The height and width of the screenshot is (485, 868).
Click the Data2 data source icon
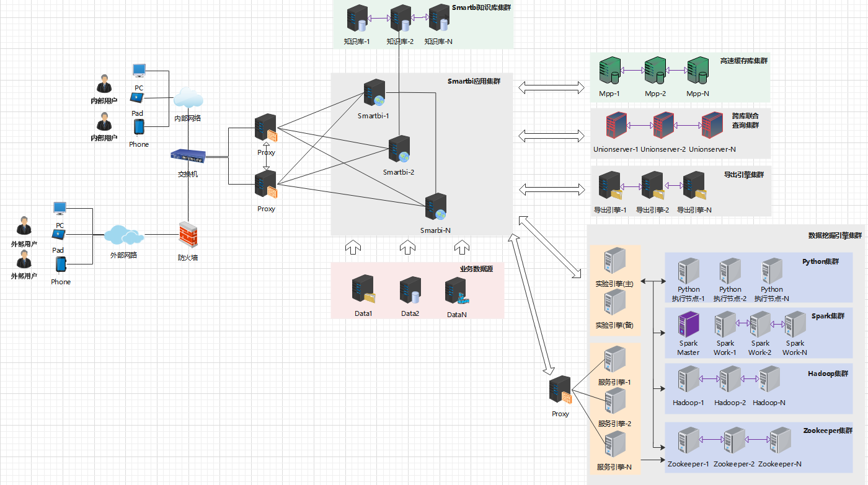410,289
